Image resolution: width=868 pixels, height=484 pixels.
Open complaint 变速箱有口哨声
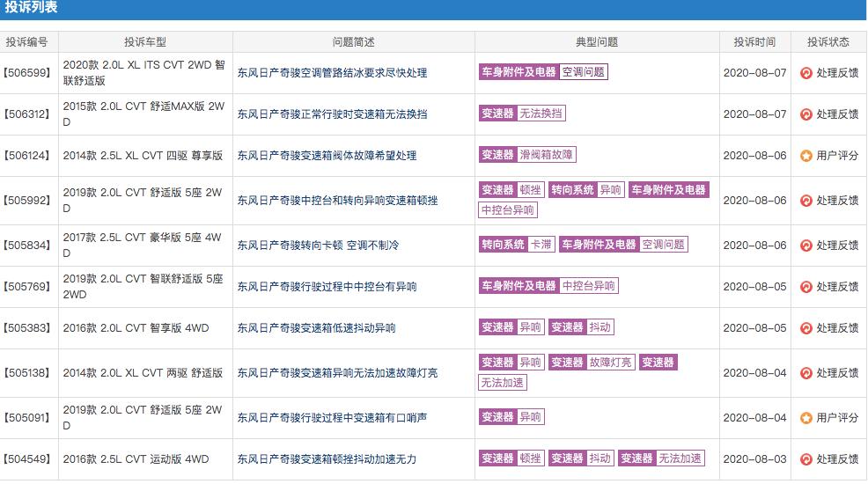click(x=332, y=418)
